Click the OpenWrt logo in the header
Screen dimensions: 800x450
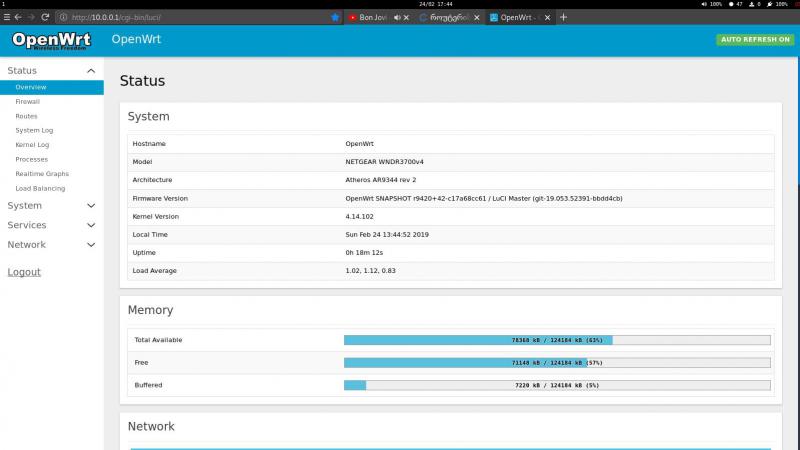point(52,40)
